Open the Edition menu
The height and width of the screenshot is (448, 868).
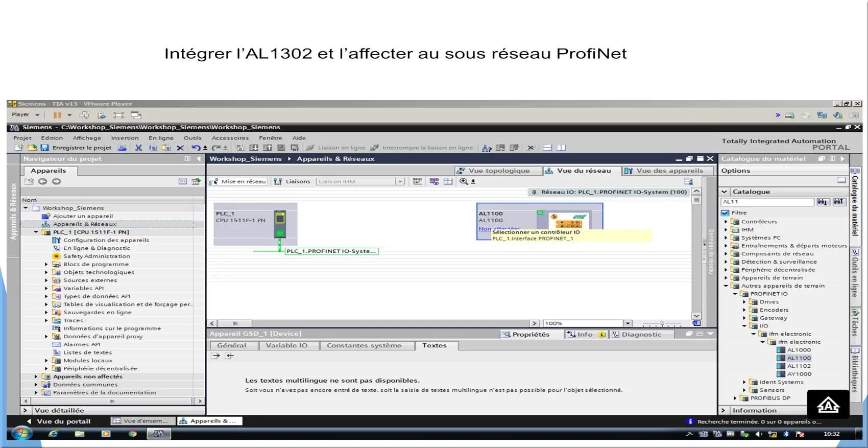coord(52,138)
